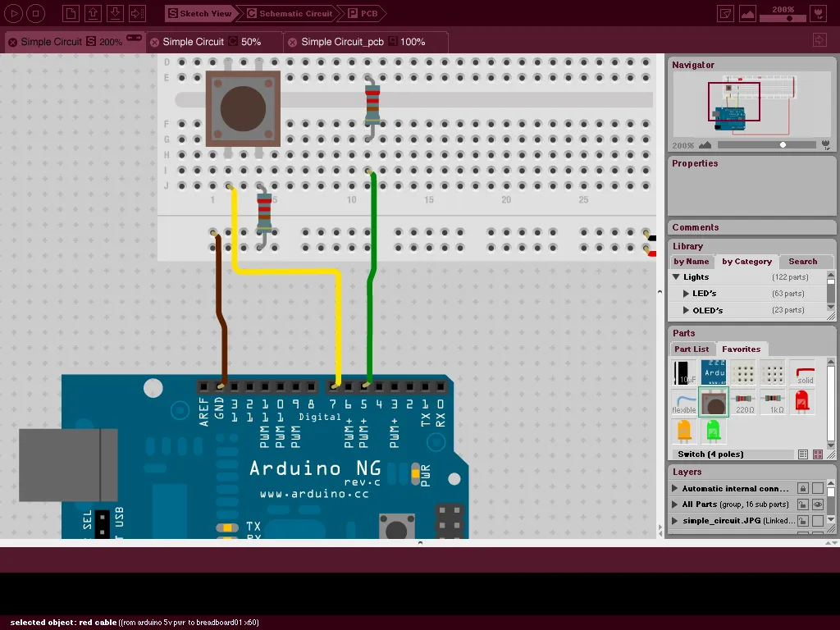Click the download arrow toolbar icon
This screenshot has height=630, width=840.
point(115,13)
